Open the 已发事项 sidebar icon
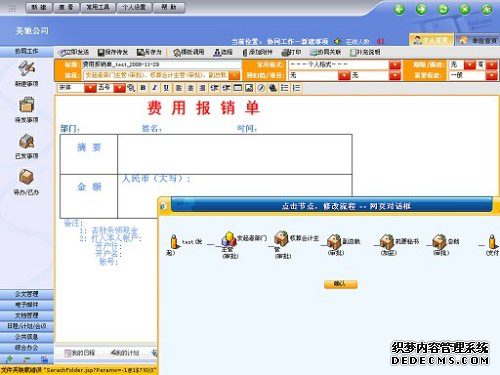 pyautogui.click(x=26, y=141)
